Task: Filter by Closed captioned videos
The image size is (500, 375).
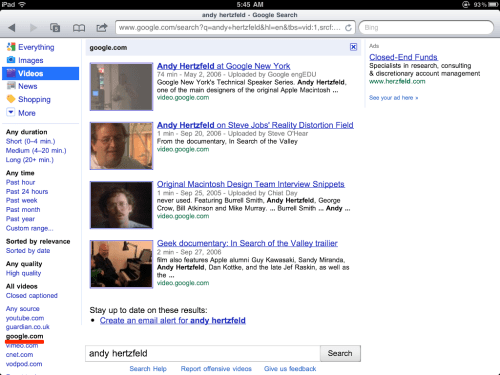Action: 32,296
